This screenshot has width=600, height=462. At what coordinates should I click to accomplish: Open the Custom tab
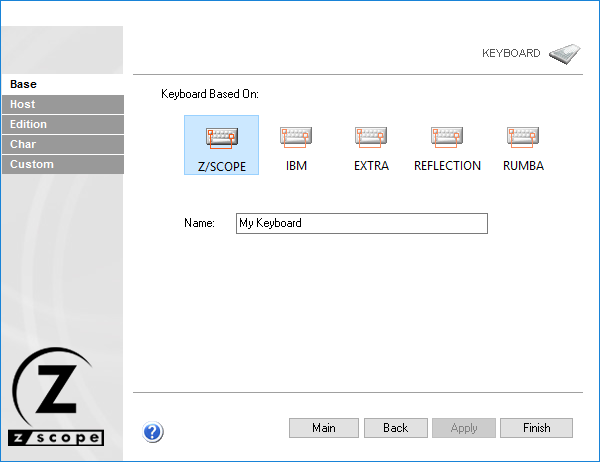click(63, 164)
